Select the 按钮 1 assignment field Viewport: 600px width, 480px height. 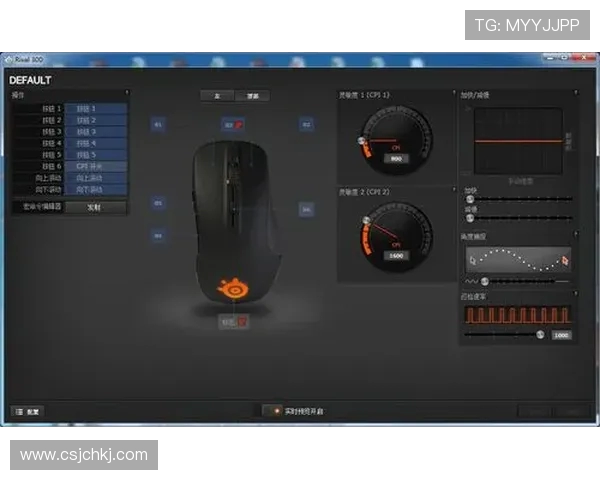pos(96,109)
